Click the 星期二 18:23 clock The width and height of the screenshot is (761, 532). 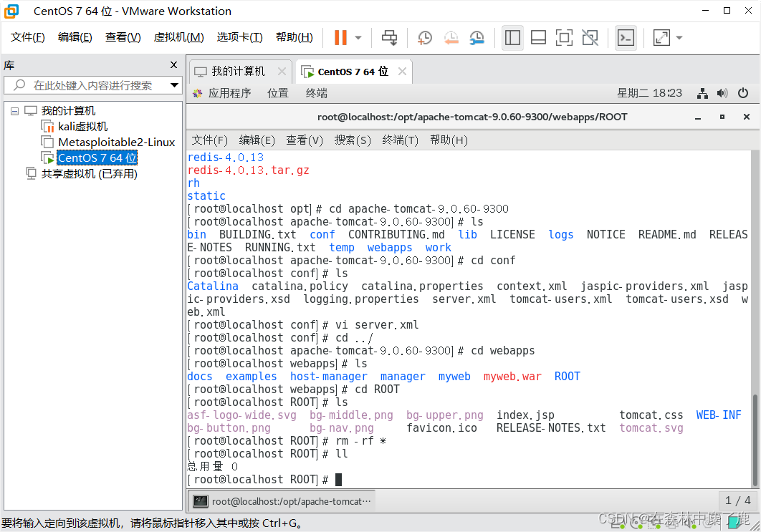649,93
